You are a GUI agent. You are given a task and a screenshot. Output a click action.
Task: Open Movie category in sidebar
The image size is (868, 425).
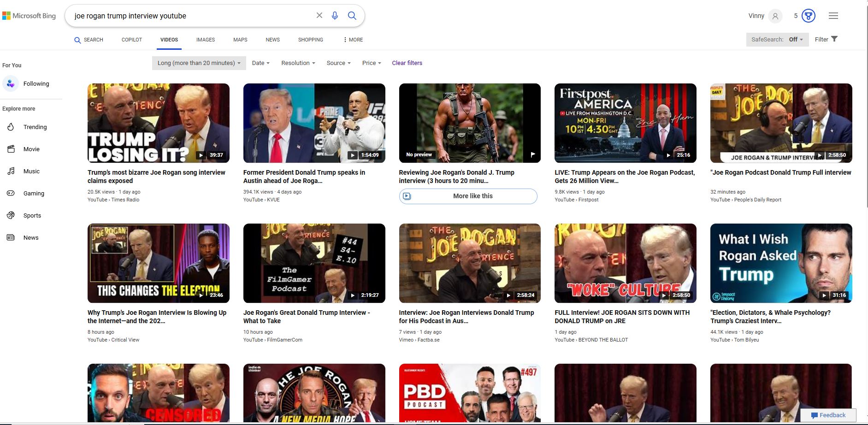tap(31, 149)
